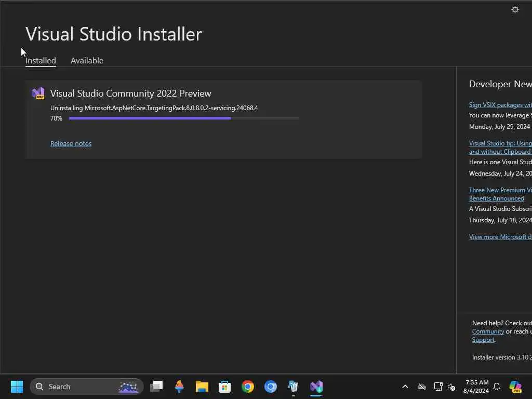This screenshot has height=399, width=532.
Task: Open File Explorer from the taskbar
Action: 202,387
